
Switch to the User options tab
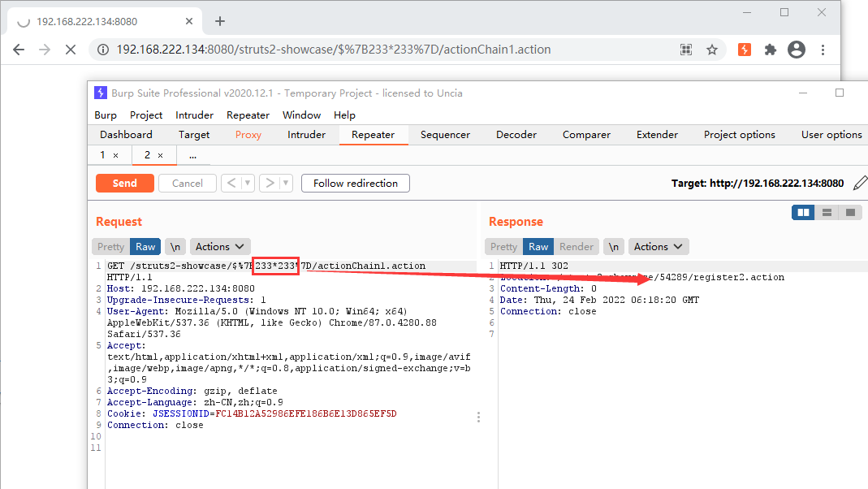coord(831,135)
